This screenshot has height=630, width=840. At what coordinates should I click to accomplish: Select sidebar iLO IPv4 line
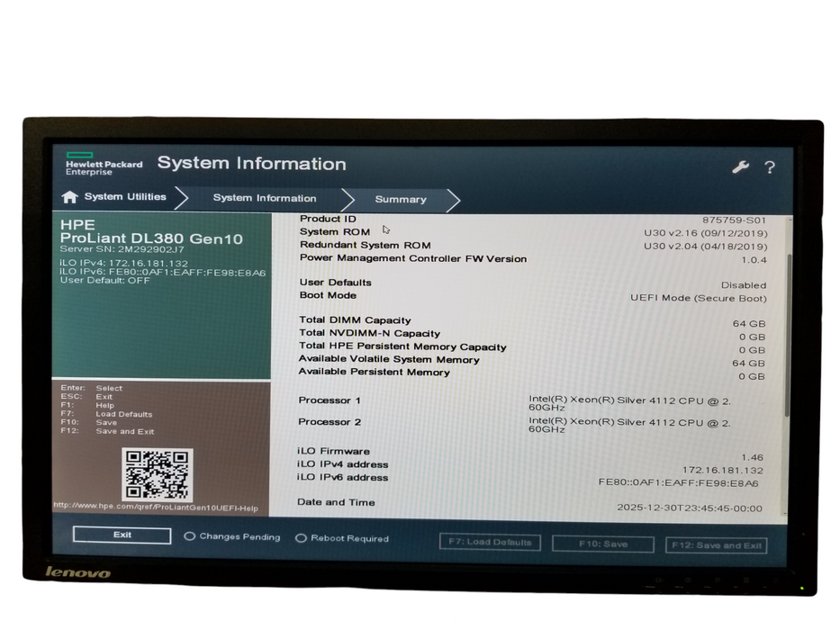(x=123, y=263)
